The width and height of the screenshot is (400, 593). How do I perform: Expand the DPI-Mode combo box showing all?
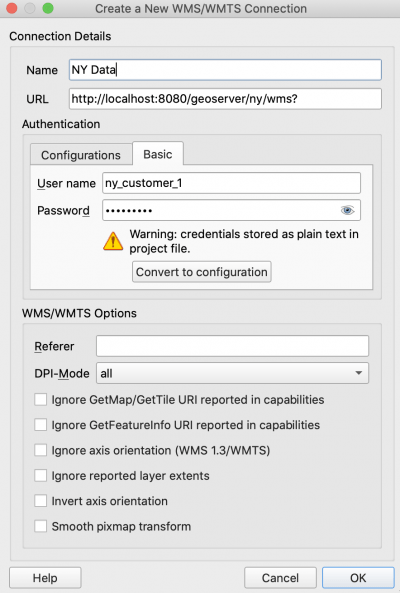[x=232, y=373]
